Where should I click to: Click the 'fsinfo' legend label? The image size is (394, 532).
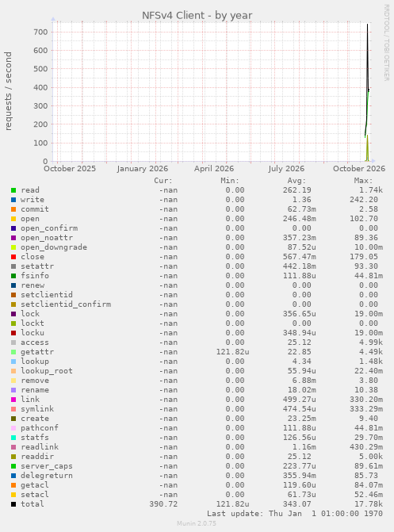coord(35,276)
